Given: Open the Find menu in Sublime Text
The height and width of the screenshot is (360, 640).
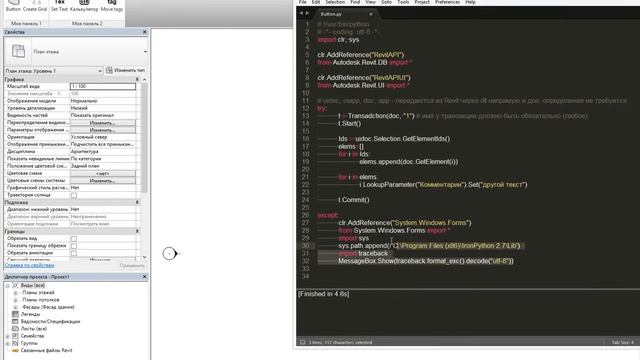Looking at the screenshot, I should pos(355,2).
